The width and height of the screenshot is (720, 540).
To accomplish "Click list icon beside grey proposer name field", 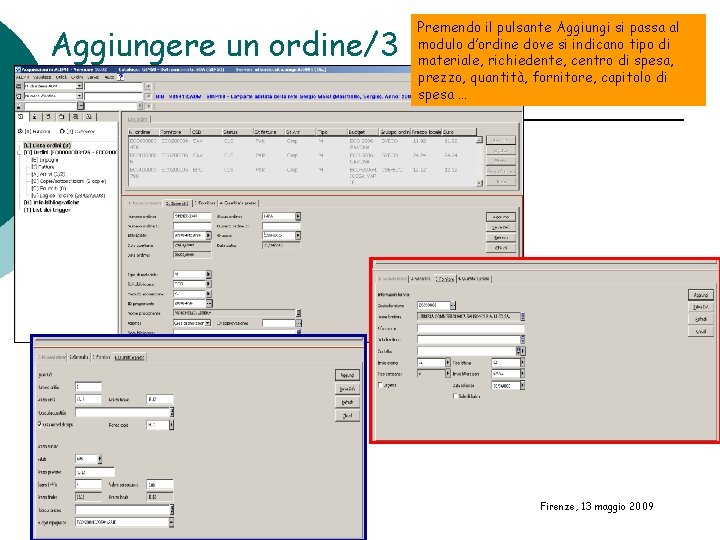I will click(x=298, y=313).
